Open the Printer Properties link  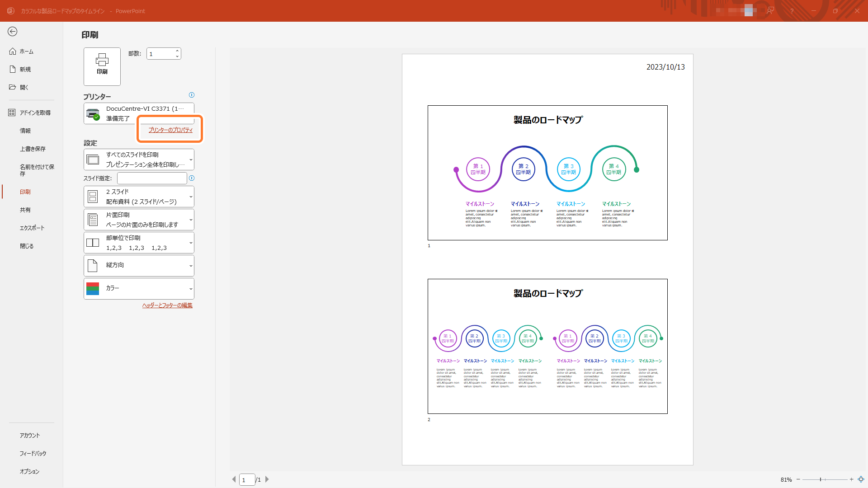click(170, 130)
